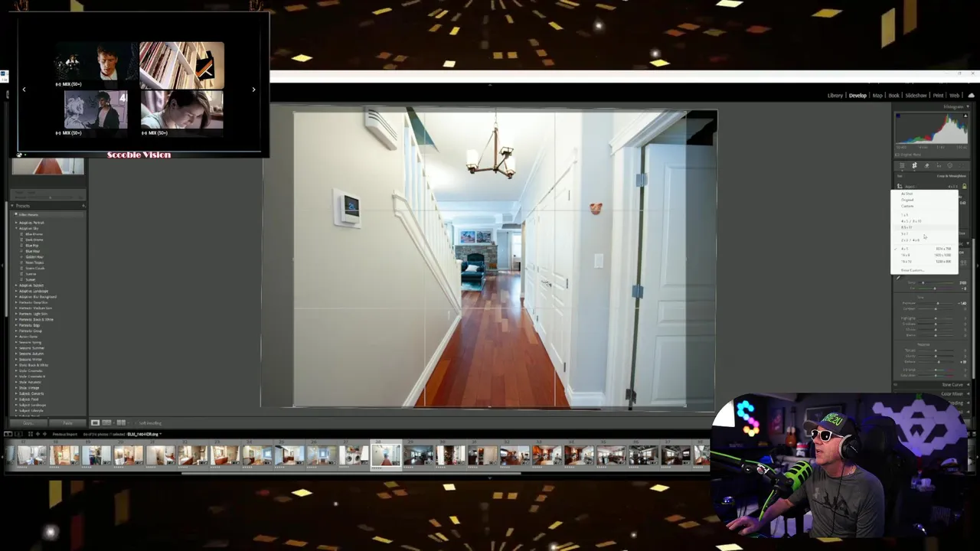Click the Copy... button

click(x=28, y=422)
